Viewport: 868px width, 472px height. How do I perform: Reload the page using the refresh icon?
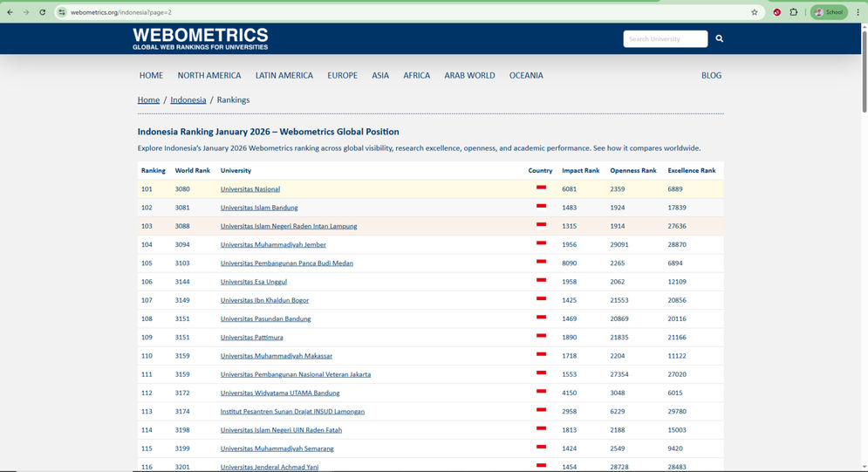pyautogui.click(x=42, y=12)
